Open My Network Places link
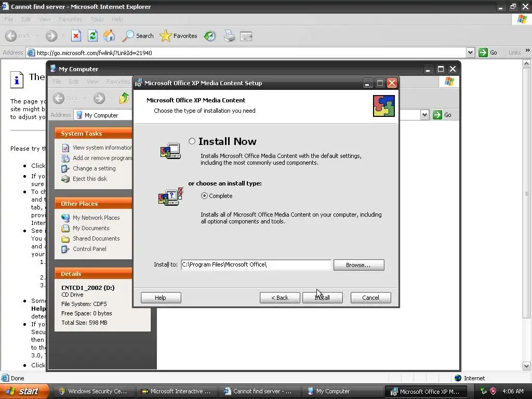 click(90, 218)
